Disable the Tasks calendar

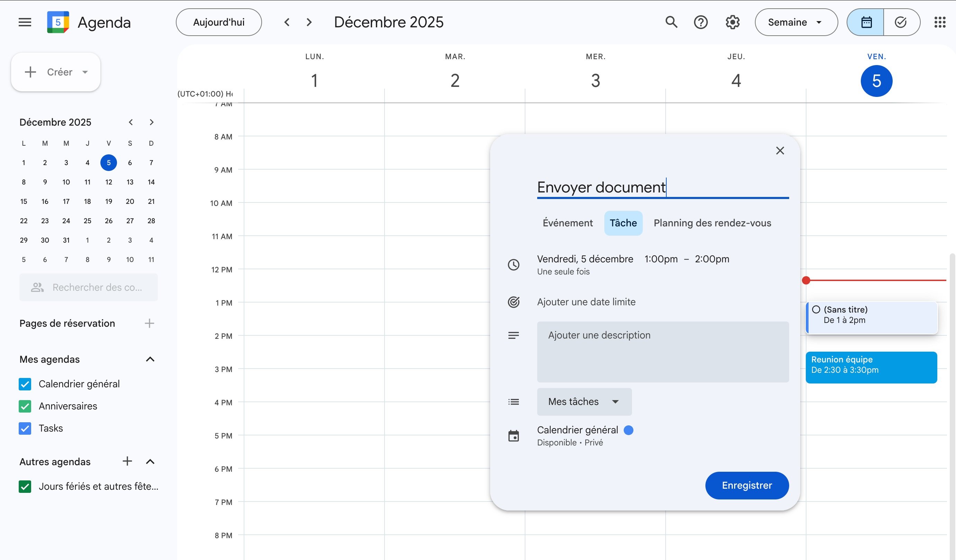(25, 428)
